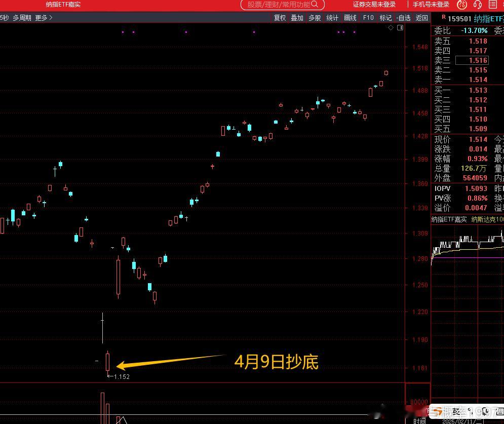The width and height of the screenshot is (504, 424).
Task: Click the 买一 price 1.513
Action: pyautogui.click(x=478, y=90)
